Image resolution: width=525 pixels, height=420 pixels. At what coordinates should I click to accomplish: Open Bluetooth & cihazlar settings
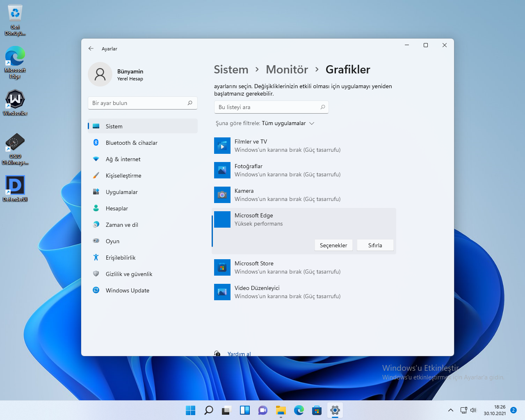[143, 143]
